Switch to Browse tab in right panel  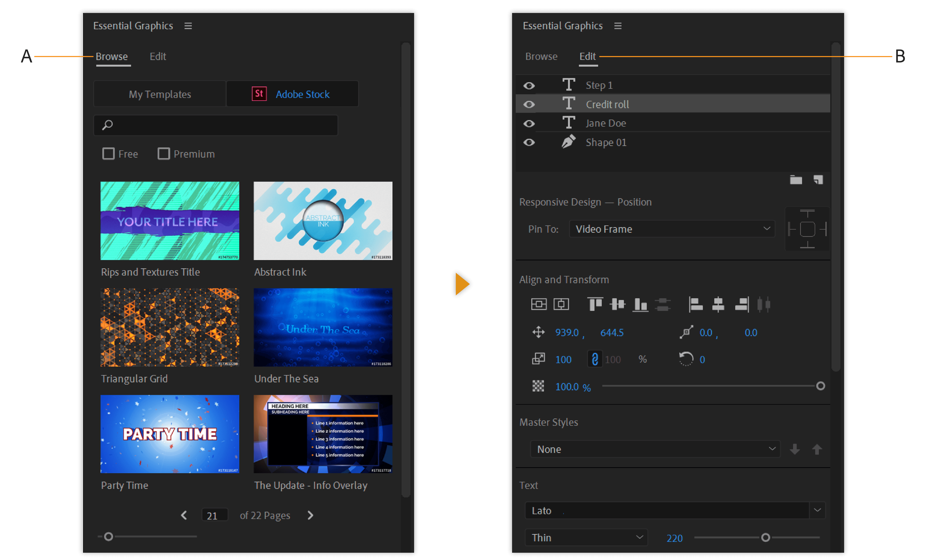(541, 56)
